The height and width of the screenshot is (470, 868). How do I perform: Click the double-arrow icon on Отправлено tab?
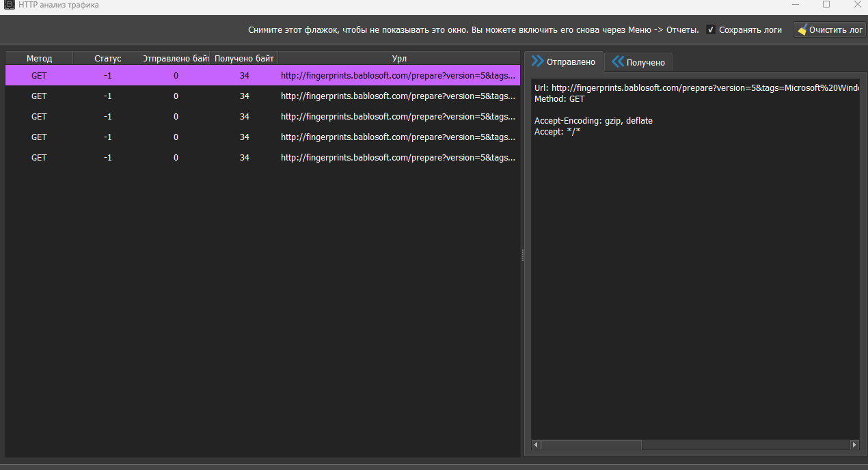[537, 61]
